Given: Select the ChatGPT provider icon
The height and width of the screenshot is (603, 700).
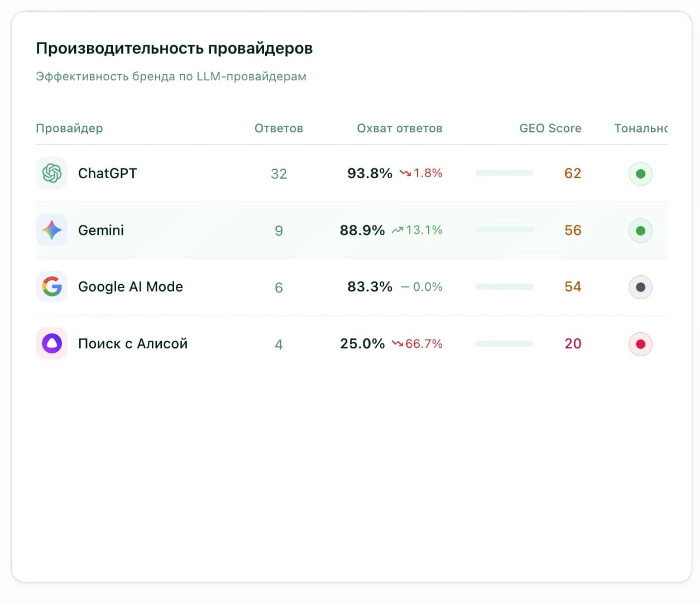Looking at the screenshot, I should pyautogui.click(x=51, y=174).
